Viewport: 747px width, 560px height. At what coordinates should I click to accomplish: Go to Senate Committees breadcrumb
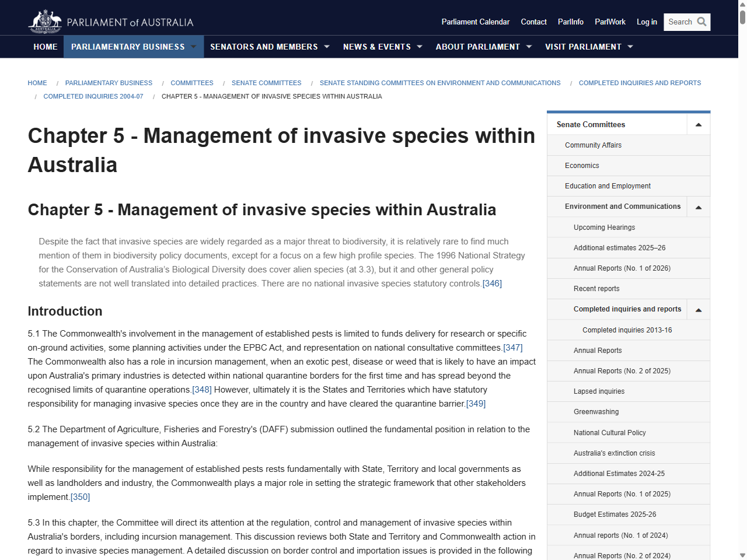coord(267,83)
